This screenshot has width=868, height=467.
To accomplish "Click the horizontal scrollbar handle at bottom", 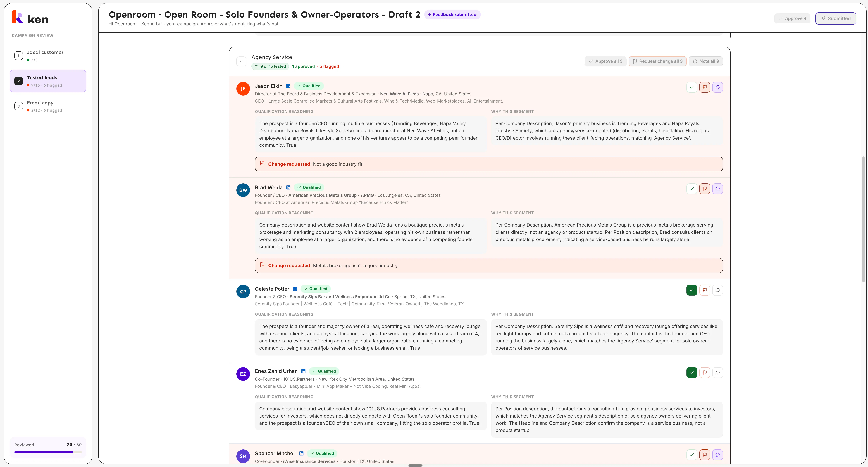I will point(415,466).
